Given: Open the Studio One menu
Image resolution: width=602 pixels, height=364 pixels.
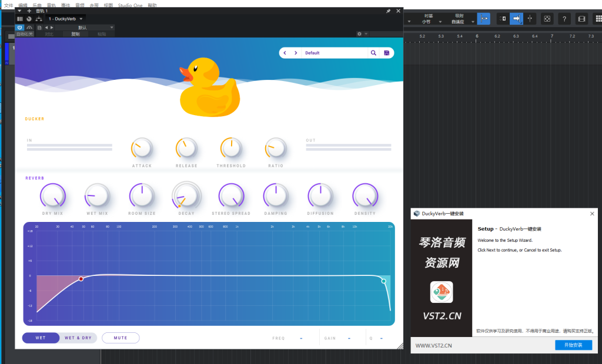Looking at the screenshot, I should point(130,5).
